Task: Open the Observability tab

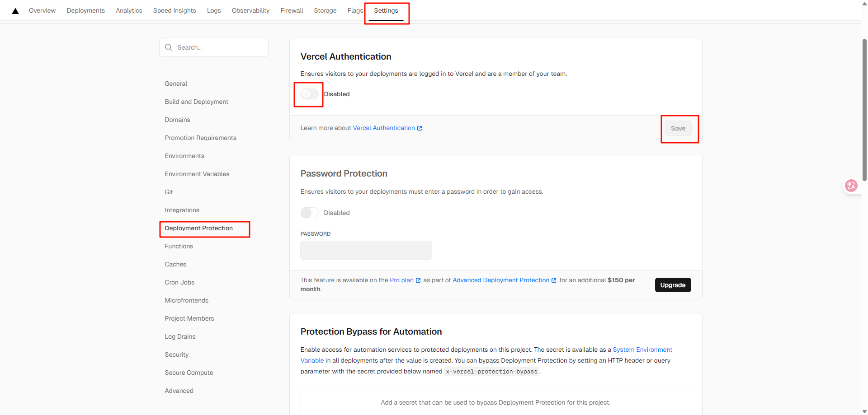Action: point(250,10)
